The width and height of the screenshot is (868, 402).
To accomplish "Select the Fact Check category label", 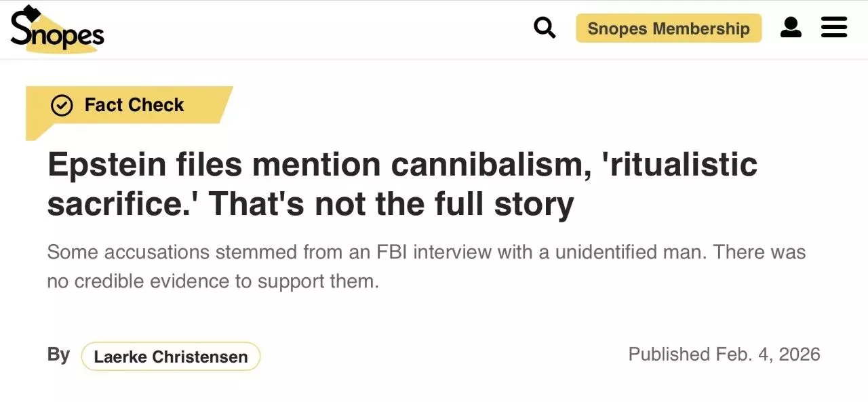I will pos(134,105).
